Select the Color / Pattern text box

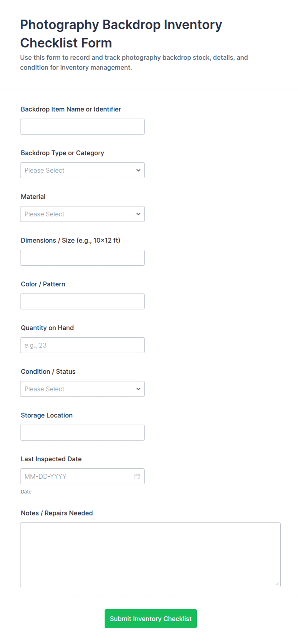(82, 301)
